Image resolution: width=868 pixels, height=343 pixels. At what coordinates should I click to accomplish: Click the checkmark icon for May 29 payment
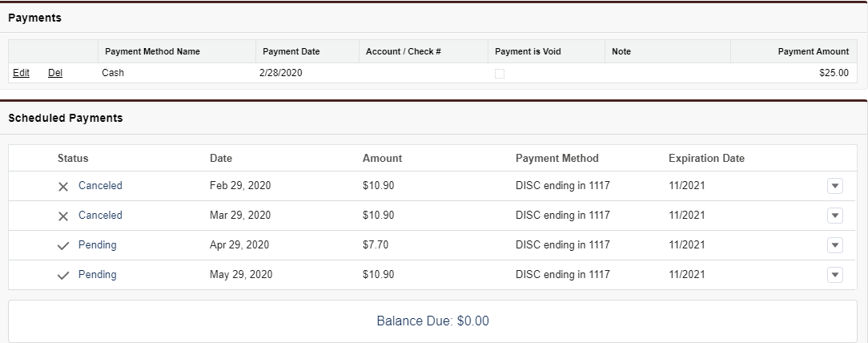63,275
